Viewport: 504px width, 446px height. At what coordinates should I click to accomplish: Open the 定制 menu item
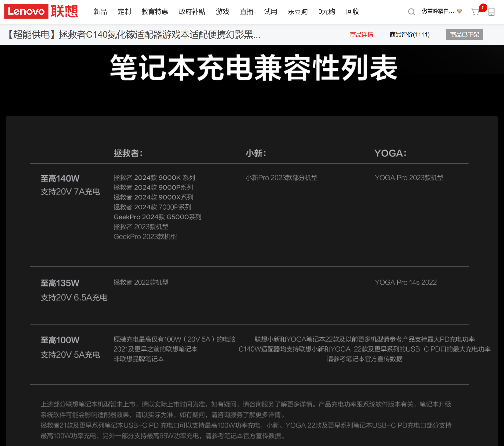click(x=124, y=12)
